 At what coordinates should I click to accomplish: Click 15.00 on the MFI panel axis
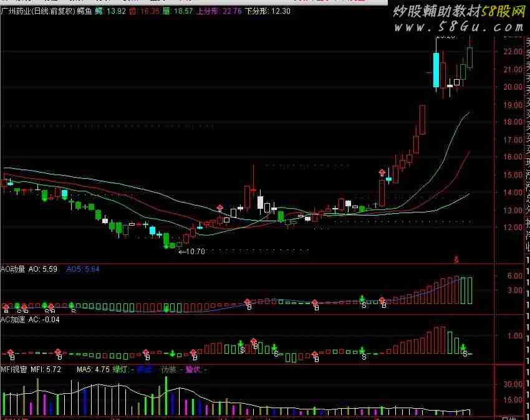(x=513, y=400)
